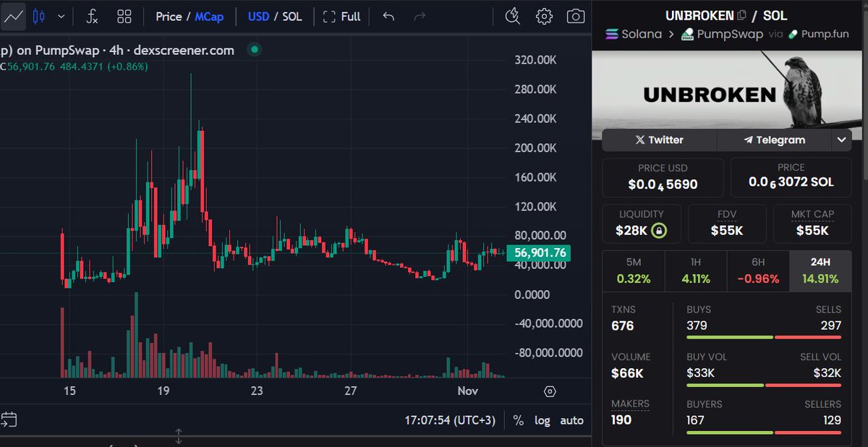Copy the UNBROKEN token address icon
Viewport: 868px width, 447px height.
[741, 15]
